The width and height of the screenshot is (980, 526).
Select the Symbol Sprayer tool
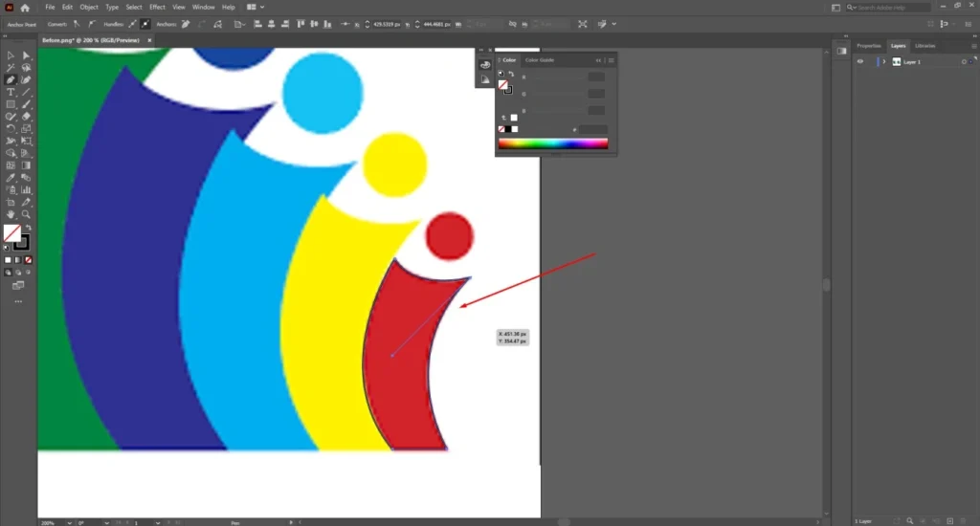coord(11,190)
